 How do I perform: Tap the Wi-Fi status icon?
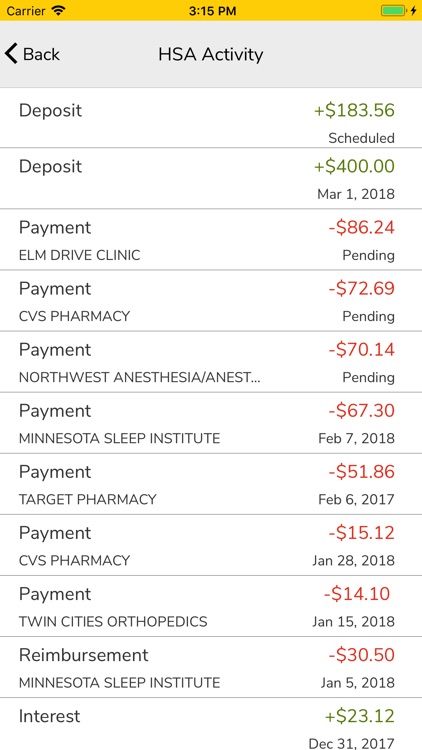(x=59, y=11)
